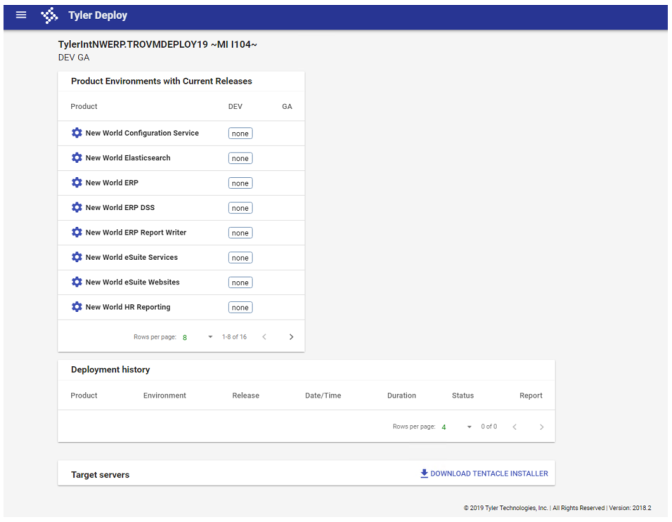The image size is (672, 522).
Task: Click the Target servers heading
Action: click(x=100, y=475)
